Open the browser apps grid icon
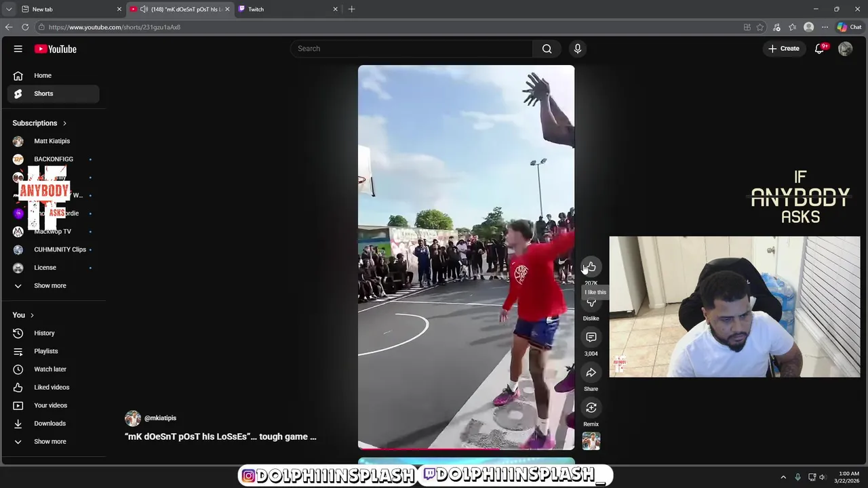Viewport: 868px width, 488px height. coord(747,27)
